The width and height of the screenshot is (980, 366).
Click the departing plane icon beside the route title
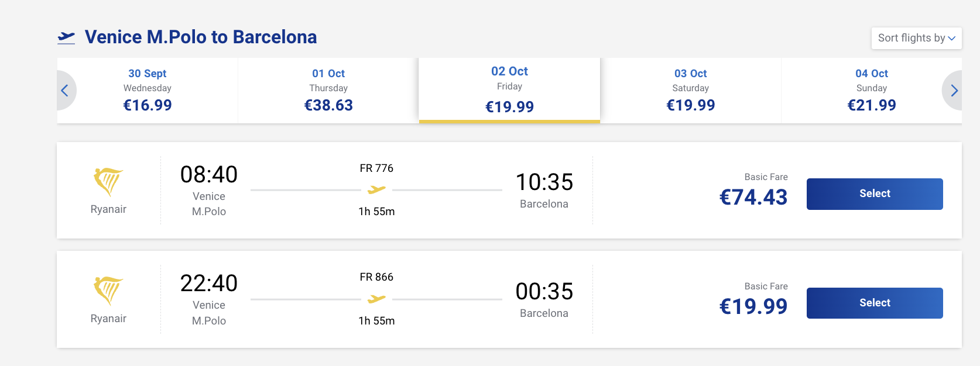66,37
